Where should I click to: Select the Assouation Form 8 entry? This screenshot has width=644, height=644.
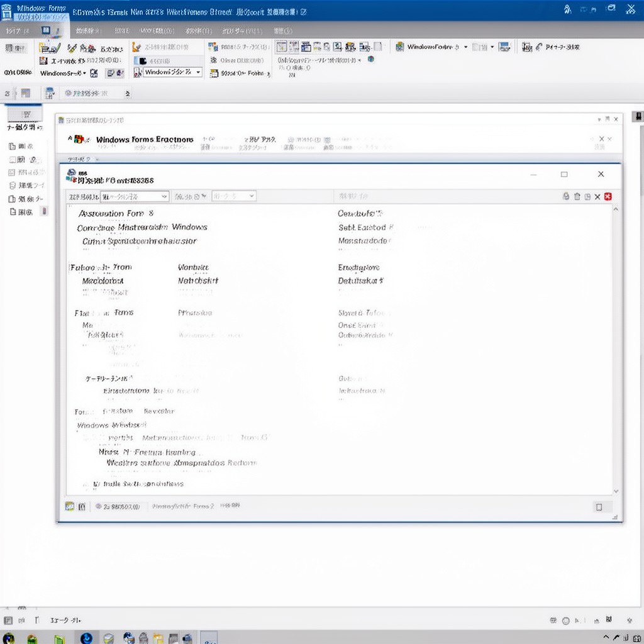click(116, 214)
